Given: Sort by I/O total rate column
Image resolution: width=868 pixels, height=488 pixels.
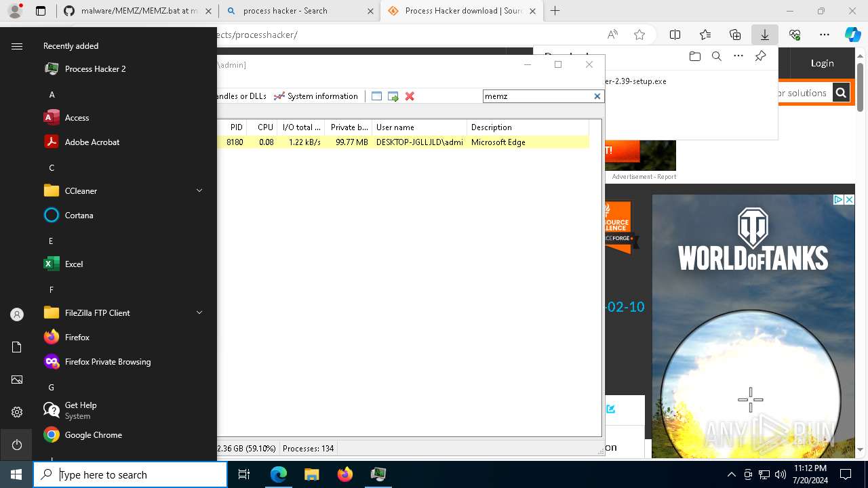Looking at the screenshot, I should tap(301, 127).
